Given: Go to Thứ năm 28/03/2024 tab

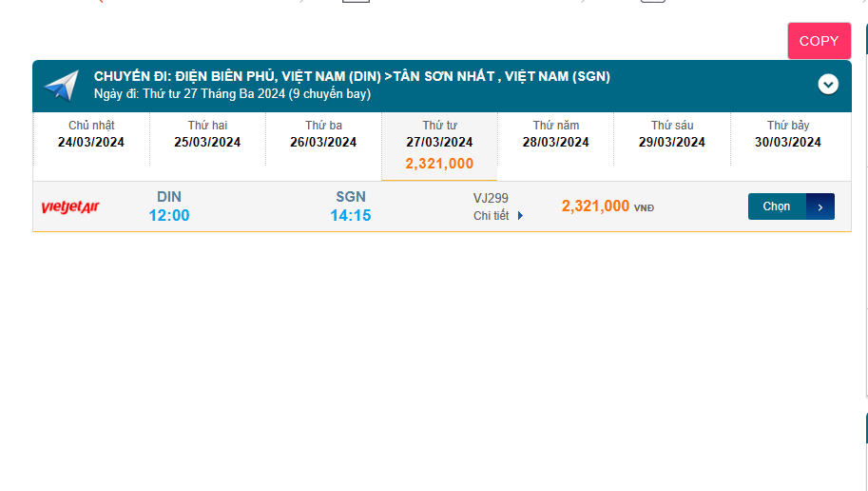Looking at the screenshot, I should click(x=555, y=134).
